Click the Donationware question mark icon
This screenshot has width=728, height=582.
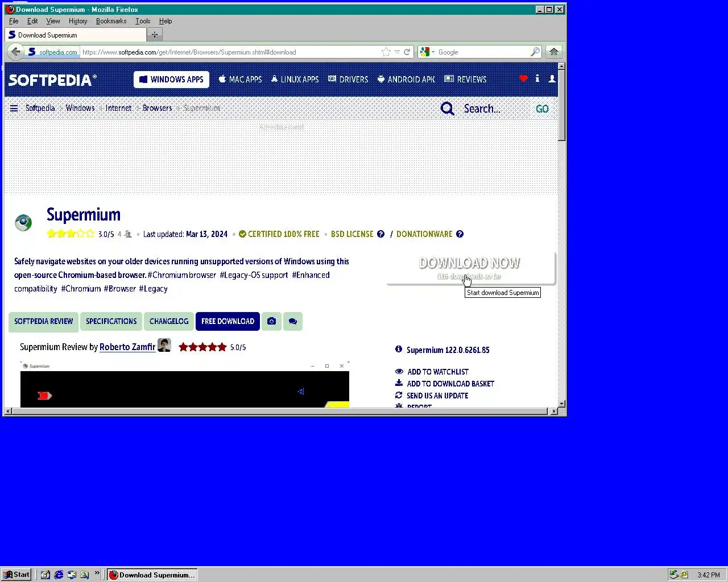click(x=460, y=234)
